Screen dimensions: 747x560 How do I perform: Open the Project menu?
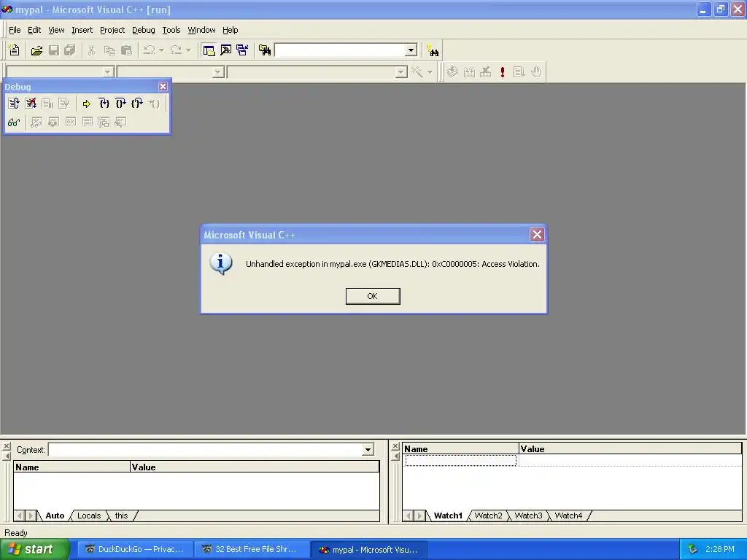click(112, 30)
